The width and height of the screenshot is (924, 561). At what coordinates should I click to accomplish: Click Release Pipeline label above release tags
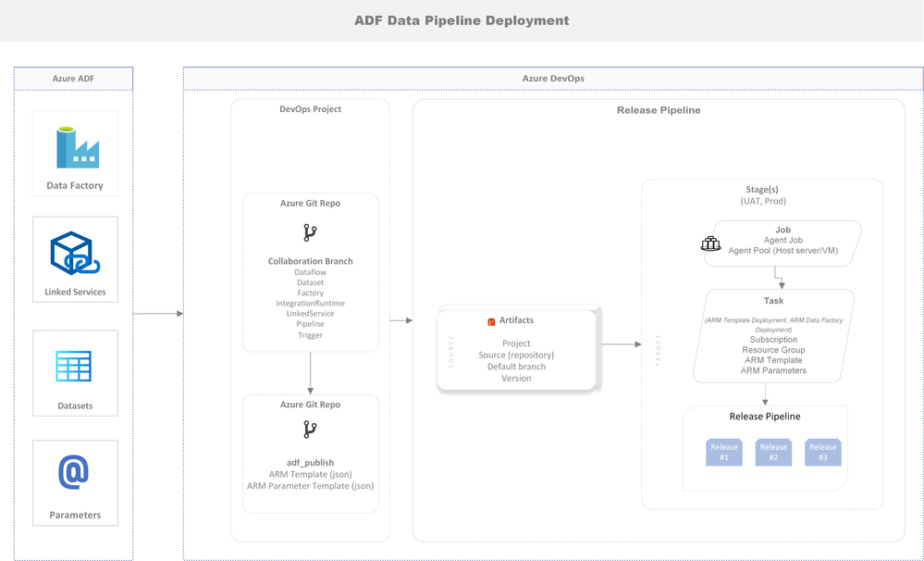pyautogui.click(x=765, y=417)
